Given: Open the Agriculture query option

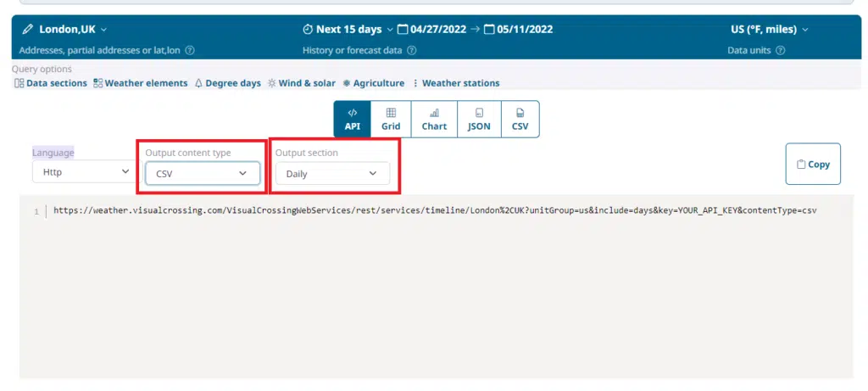Looking at the screenshot, I should coord(373,83).
